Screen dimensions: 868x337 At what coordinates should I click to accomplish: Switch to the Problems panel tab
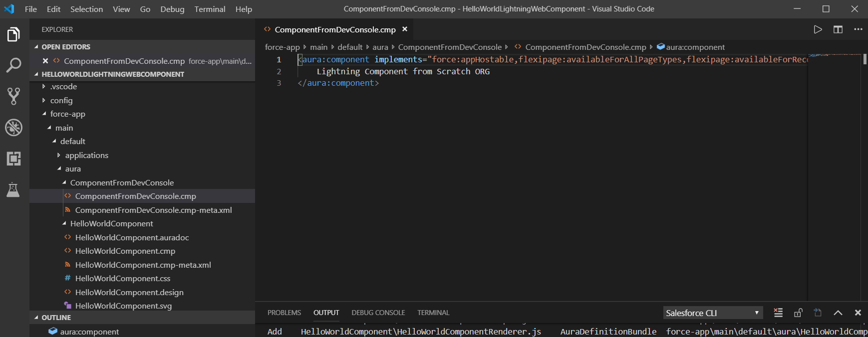tap(284, 313)
